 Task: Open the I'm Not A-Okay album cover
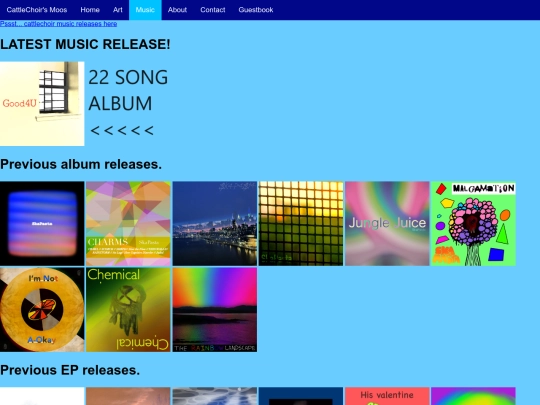click(x=42, y=310)
